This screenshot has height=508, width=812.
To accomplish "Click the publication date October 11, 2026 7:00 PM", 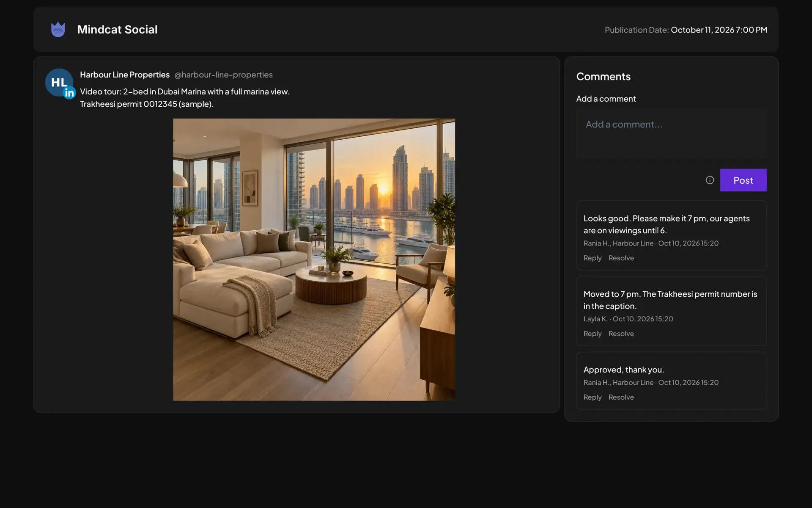I will [x=719, y=30].
